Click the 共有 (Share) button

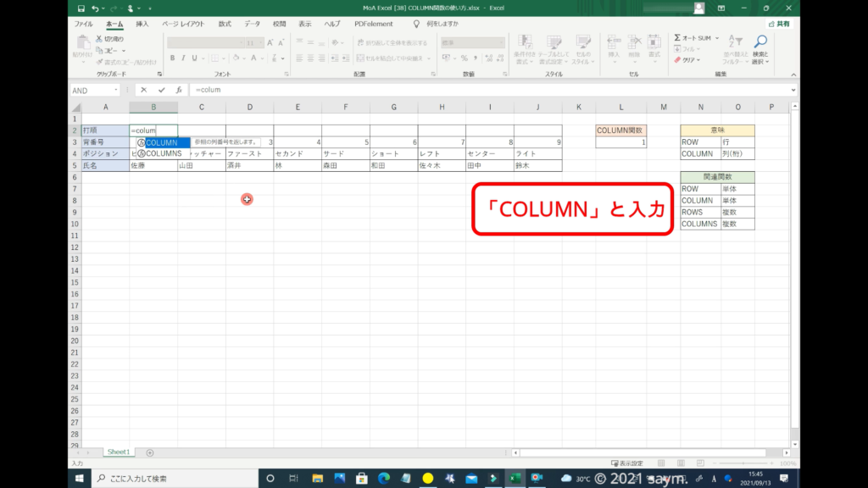click(778, 24)
